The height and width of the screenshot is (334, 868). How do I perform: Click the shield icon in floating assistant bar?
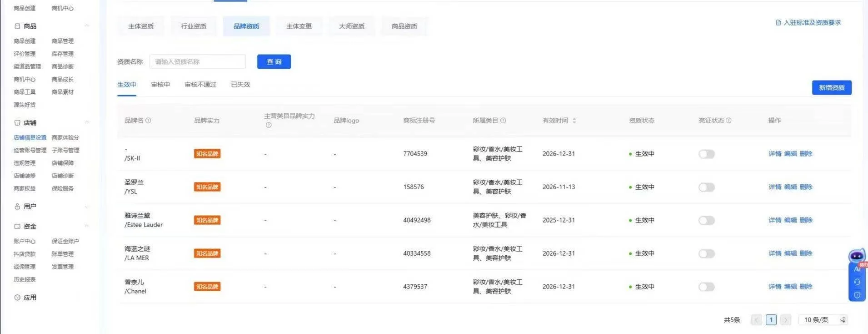tap(857, 295)
